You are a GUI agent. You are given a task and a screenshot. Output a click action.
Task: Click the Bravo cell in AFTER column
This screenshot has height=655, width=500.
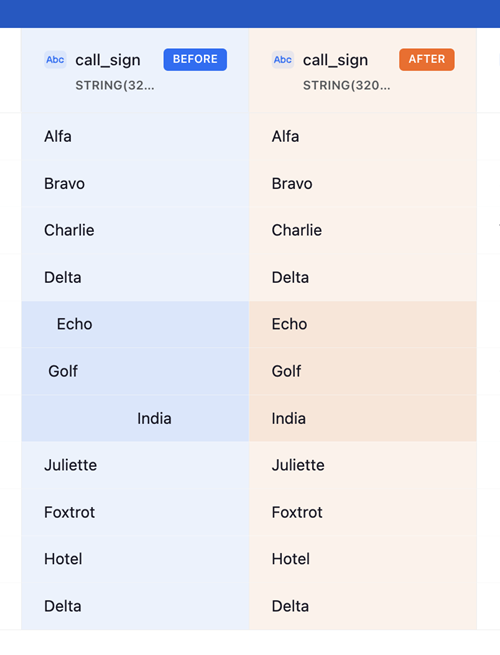click(363, 183)
